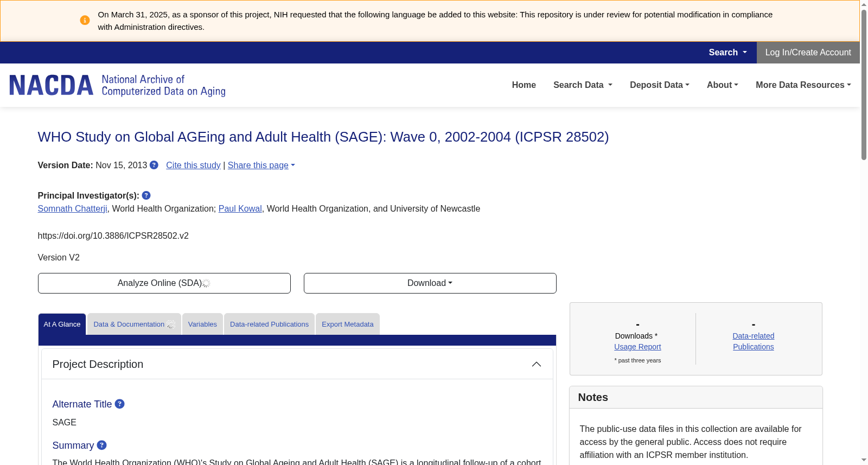Expand the Deposit Data menu
The width and height of the screenshot is (868, 465).
[x=660, y=85]
